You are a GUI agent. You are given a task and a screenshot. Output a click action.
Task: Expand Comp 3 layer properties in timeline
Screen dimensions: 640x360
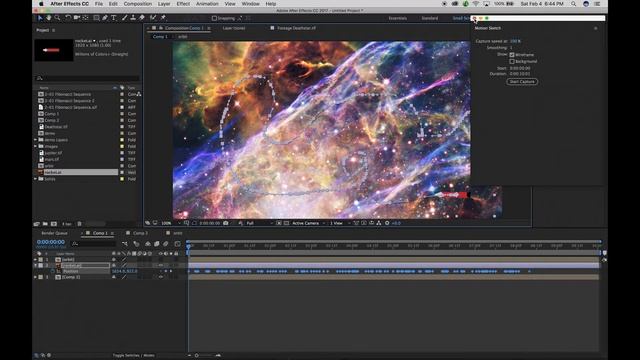click(36, 277)
